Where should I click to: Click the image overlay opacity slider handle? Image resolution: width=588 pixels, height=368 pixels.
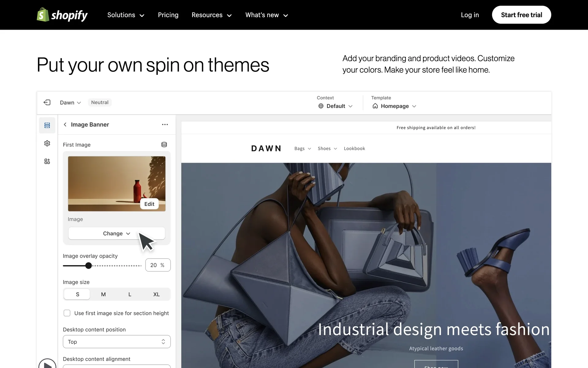(89, 266)
